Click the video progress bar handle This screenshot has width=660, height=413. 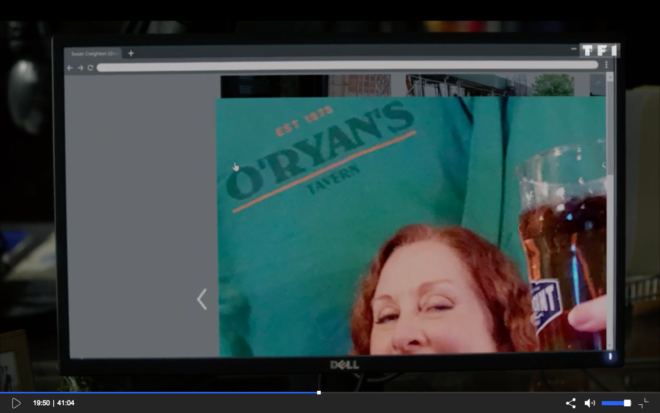pos(319,392)
